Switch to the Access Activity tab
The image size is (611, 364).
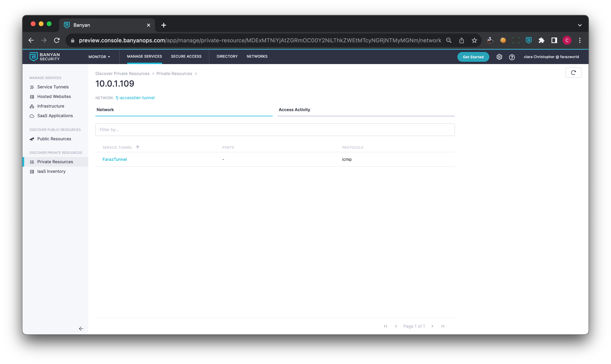tap(294, 110)
